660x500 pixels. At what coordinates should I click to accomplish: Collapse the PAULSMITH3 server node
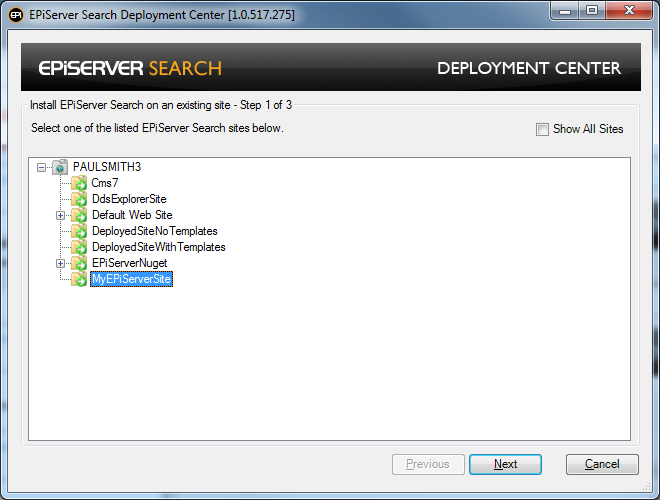pyautogui.click(x=41, y=167)
